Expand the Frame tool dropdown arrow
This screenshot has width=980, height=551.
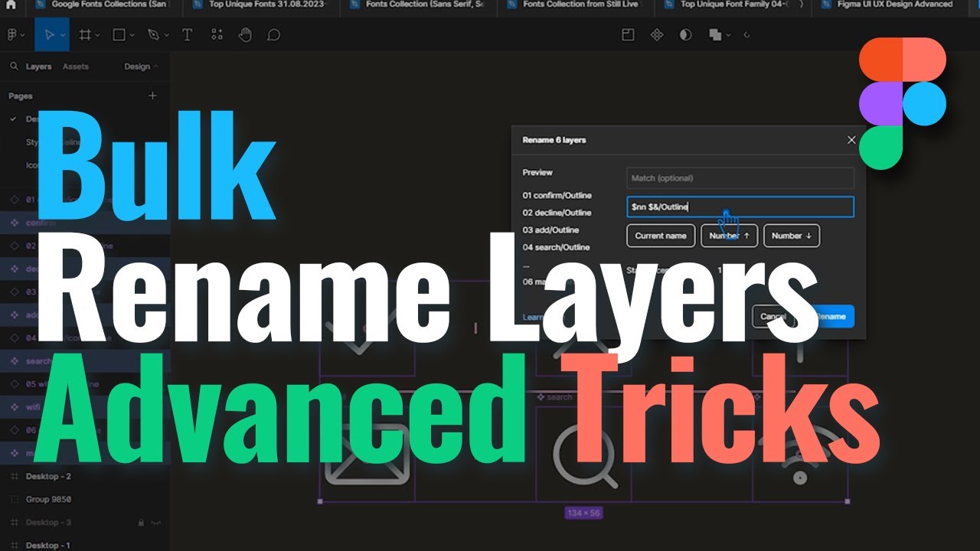pyautogui.click(x=97, y=36)
